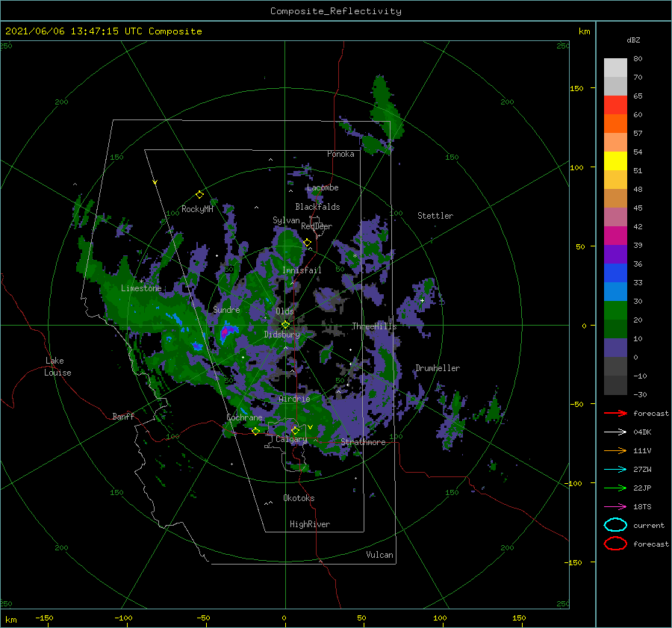Select the slate-purple 0-10 dBZ color swatch
This screenshot has height=628, width=672.
(x=615, y=348)
